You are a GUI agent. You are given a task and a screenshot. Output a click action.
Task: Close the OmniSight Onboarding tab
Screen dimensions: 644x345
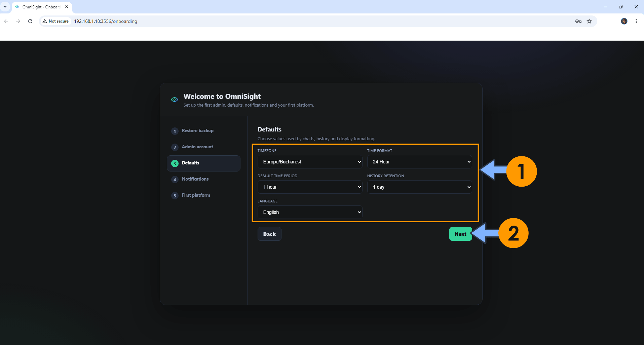coord(67,7)
